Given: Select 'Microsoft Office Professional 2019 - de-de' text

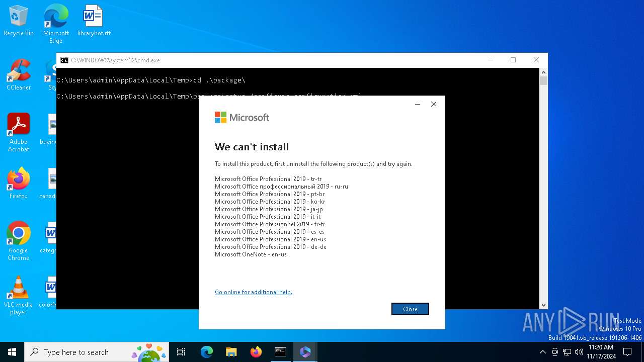Looking at the screenshot, I should (271, 247).
